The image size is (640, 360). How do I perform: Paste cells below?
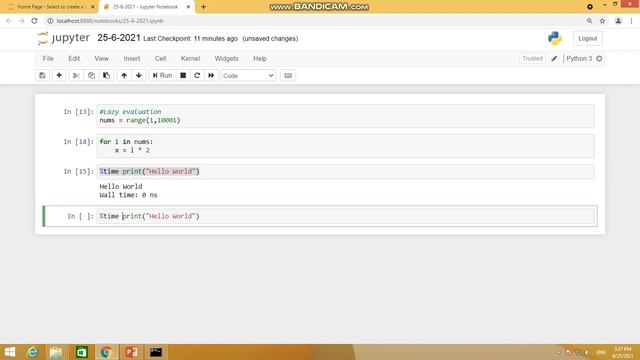click(x=106, y=76)
